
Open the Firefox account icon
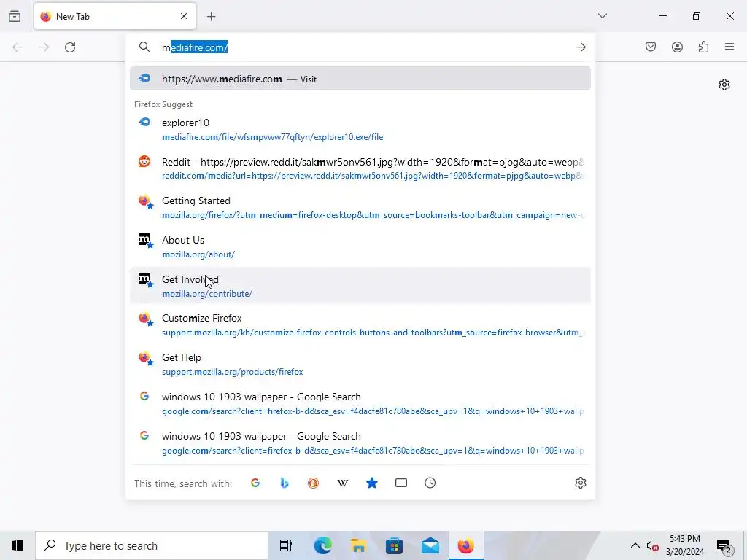[x=677, y=47]
